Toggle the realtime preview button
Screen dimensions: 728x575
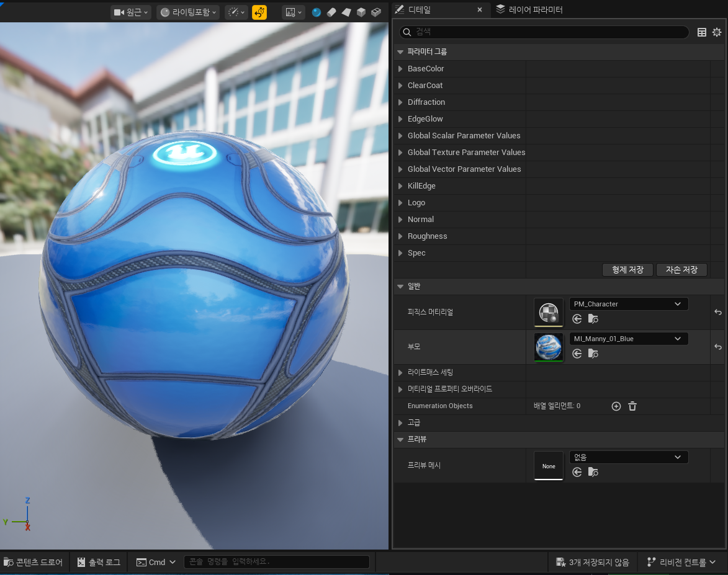[259, 12]
